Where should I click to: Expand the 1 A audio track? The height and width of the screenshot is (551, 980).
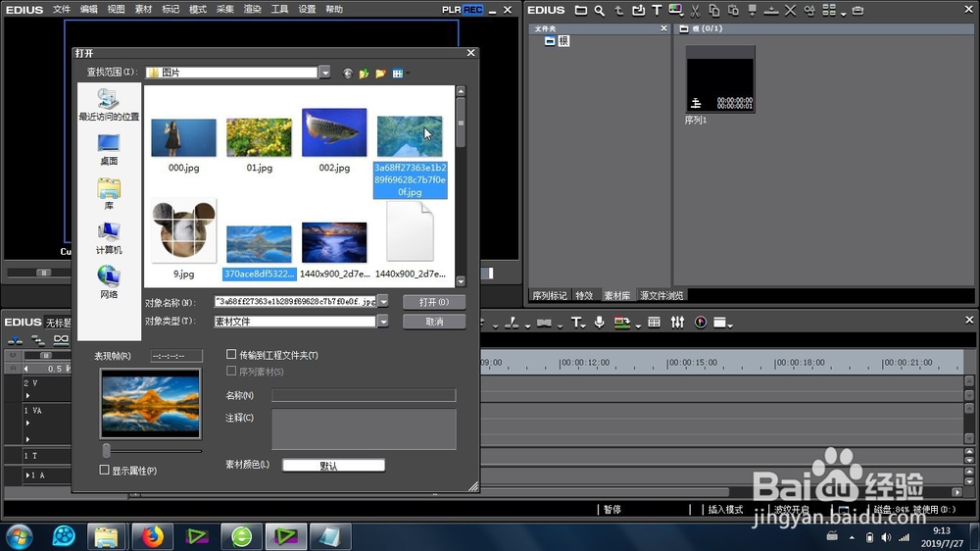27,476
